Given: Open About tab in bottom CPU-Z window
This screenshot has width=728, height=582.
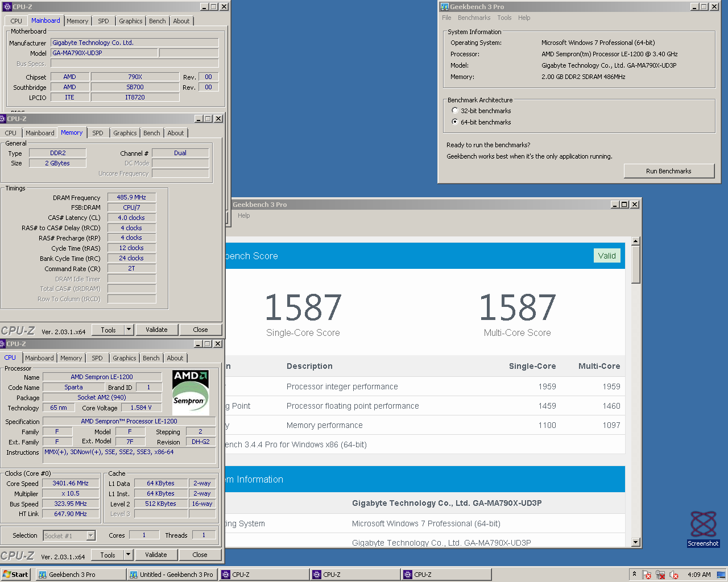Looking at the screenshot, I should pyautogui.click(x=175, y=358).
